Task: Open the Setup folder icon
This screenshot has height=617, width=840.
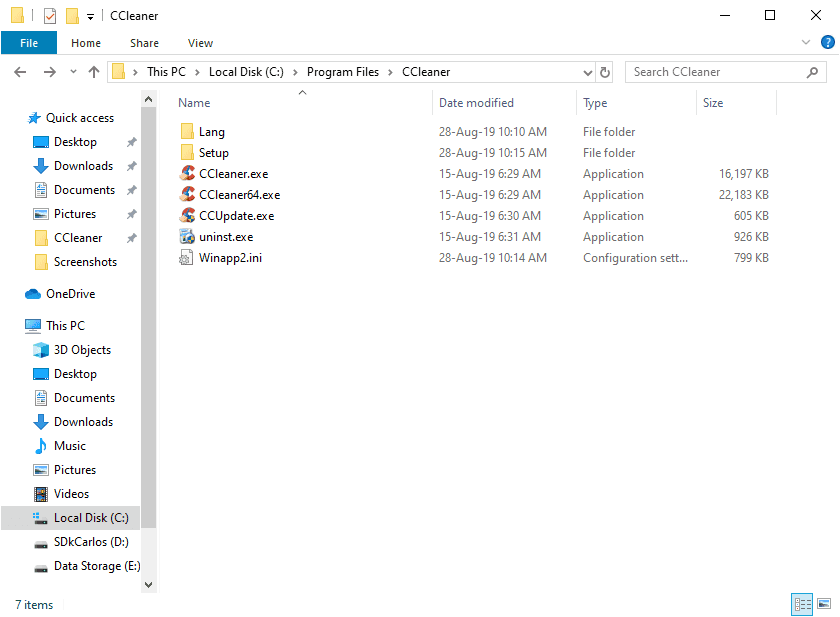Action: [x=187, y=152]
